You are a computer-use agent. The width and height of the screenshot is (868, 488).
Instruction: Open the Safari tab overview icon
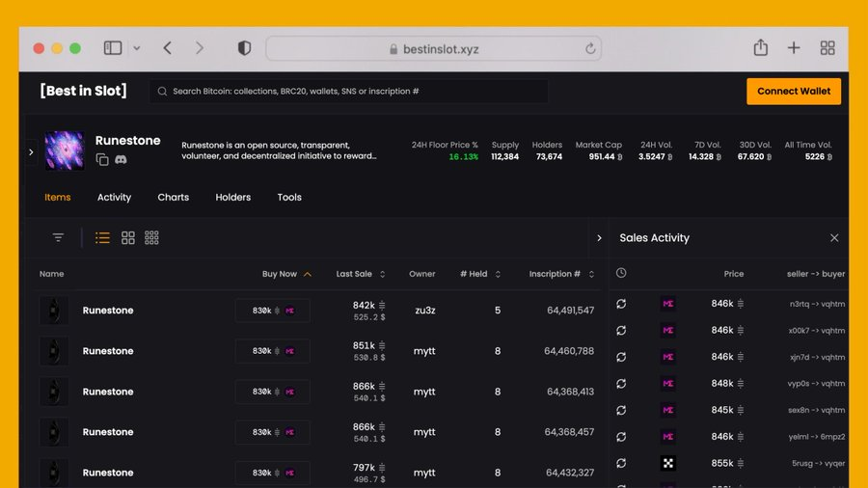827,48
